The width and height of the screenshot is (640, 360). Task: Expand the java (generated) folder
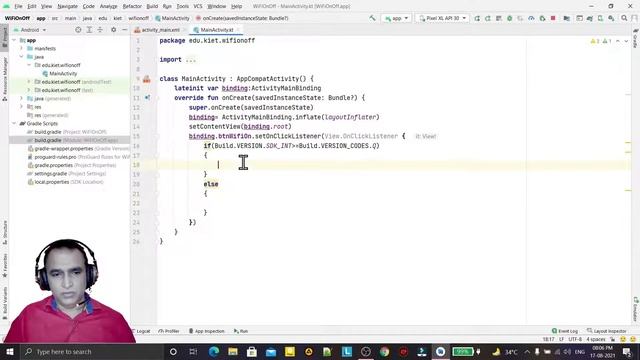tap(22, 98)
